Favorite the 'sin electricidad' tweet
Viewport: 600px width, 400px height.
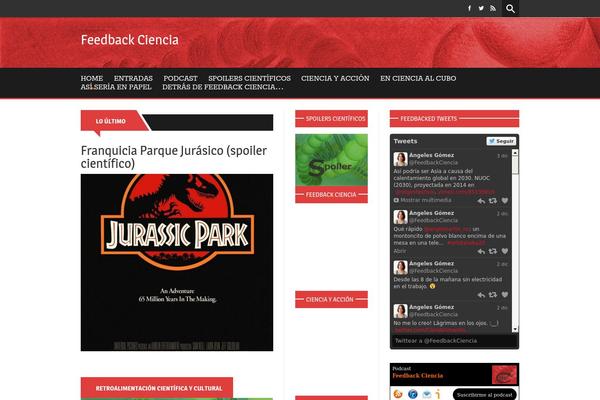pos(505,295)
